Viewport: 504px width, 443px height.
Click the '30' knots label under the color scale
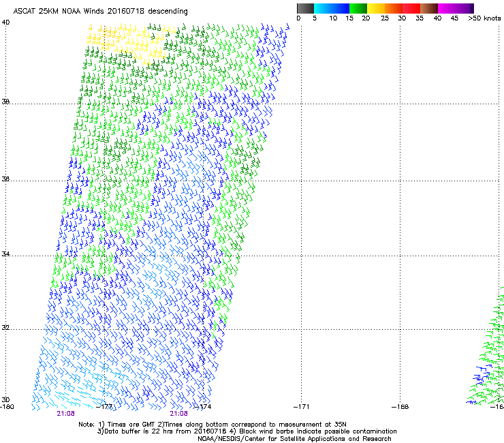coord(402,18)
